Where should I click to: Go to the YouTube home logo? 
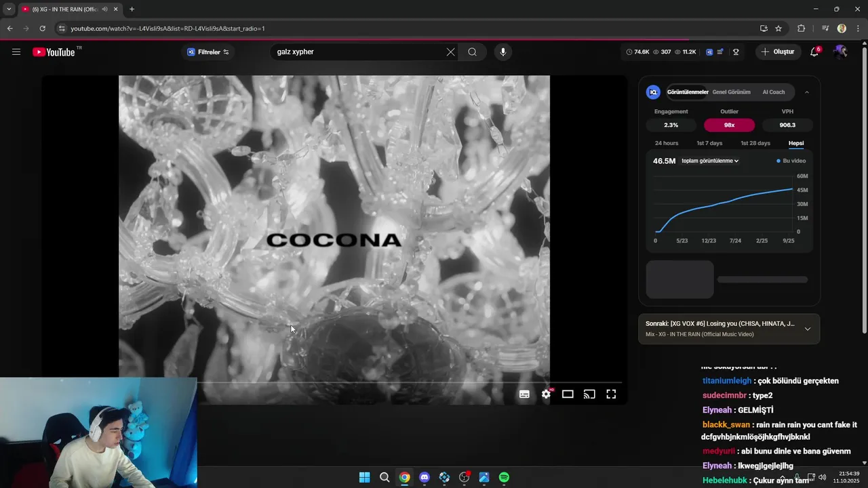click(54, 52)
